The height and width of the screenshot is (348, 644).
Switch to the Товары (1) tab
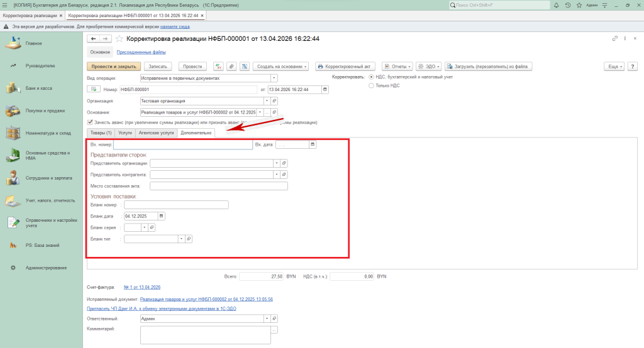click(101, 133)
